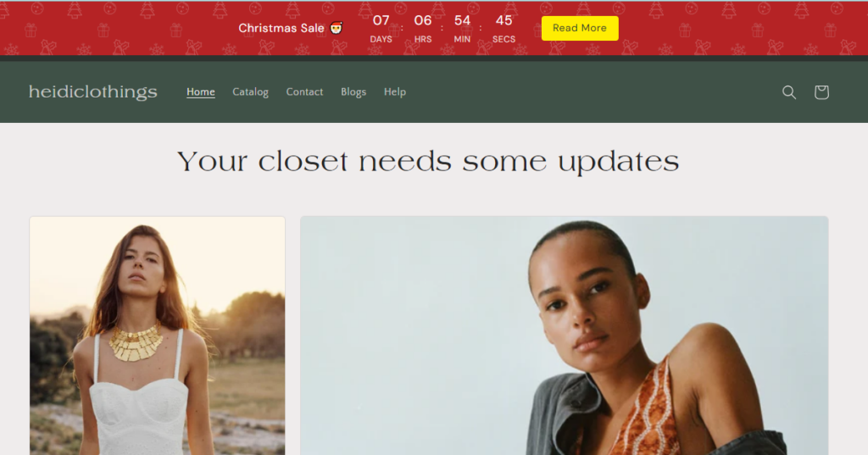Viewport: 868px width, 455px height.
Task: Go to the Home menu item
Action: click(x=200, y=92)
